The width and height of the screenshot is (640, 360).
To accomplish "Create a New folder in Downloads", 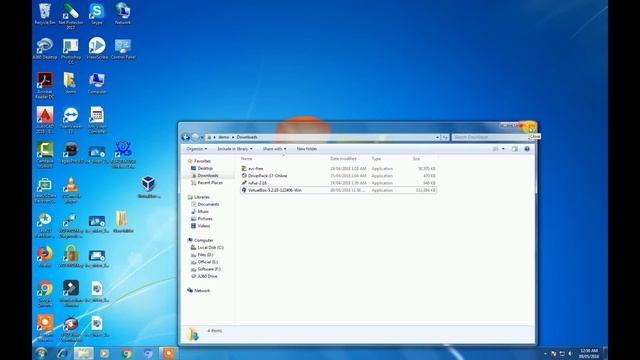I will tap(307, 149).
